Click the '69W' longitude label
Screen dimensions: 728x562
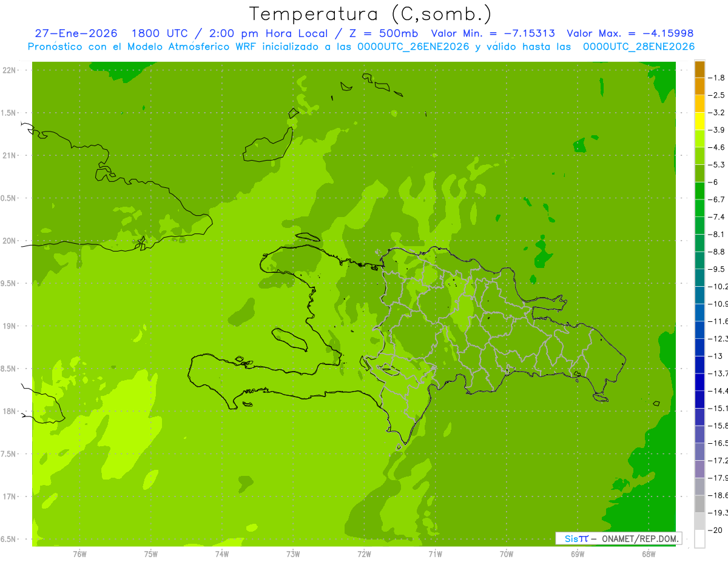pyautogui.click(x=578, y=554)
